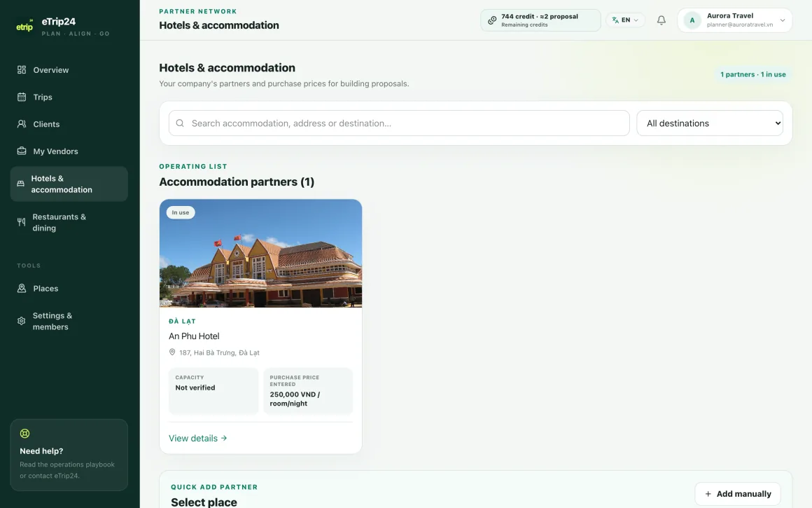This screenshot has width=812, height=508.
Task: Click the In use badge on hotel card
Action: pos(180,212)
